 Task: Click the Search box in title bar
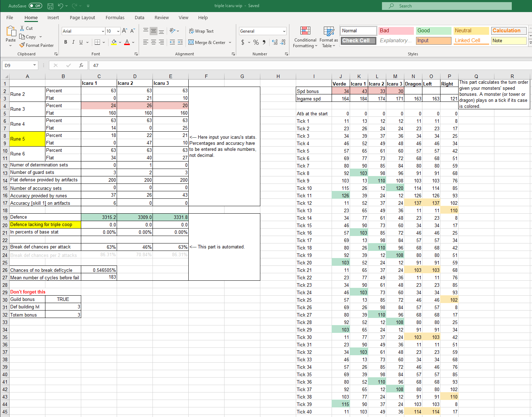[x=447, y=6]
